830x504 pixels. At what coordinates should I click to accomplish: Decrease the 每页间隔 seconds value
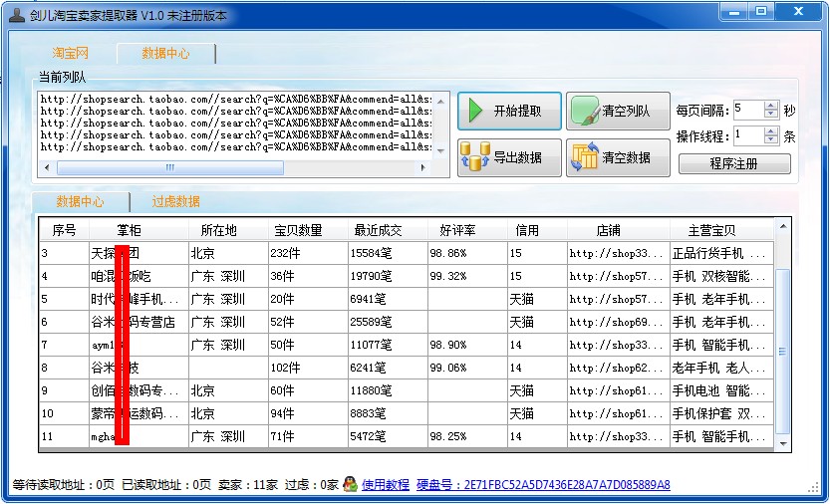(771, 115)
